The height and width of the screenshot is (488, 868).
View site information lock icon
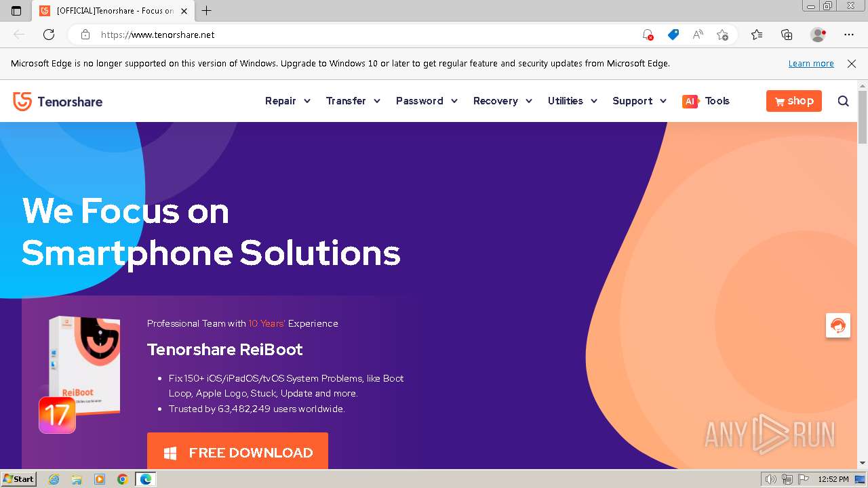tap(85, 35)
